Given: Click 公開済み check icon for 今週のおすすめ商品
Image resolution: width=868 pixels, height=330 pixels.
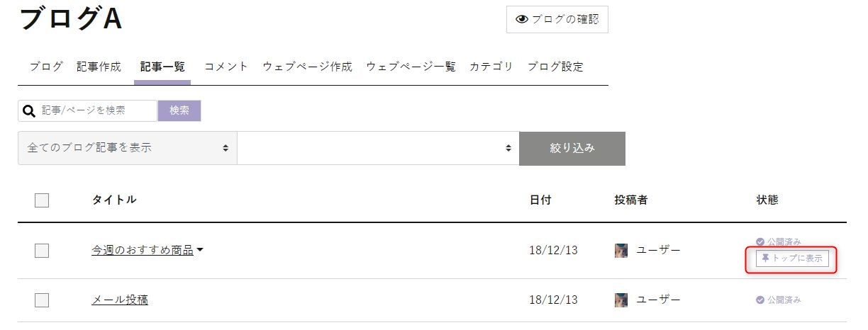Looking at the screenshot, I should pos(760,241).
